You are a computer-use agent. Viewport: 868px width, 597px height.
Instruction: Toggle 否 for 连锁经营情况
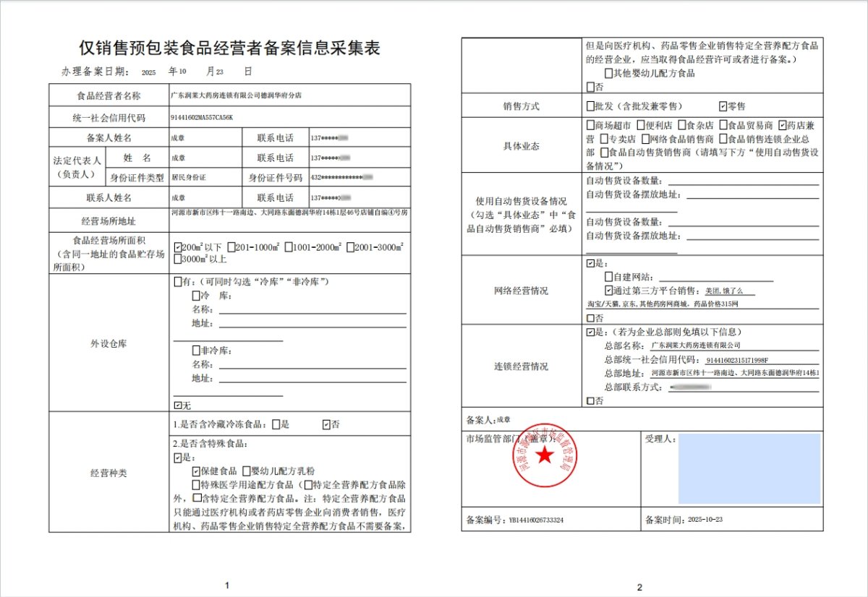590,398
